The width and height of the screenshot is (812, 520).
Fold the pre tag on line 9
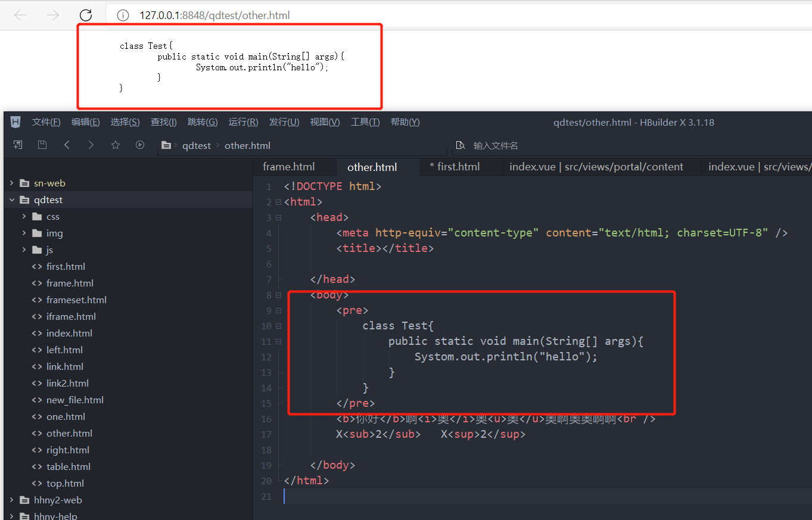pyautogui.click(x=278, y=310)
